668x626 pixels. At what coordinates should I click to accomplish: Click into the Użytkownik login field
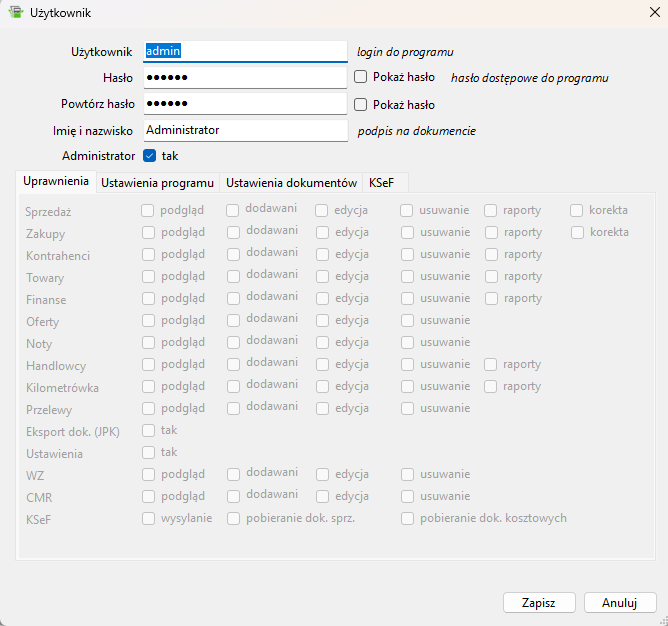[245, 51]
